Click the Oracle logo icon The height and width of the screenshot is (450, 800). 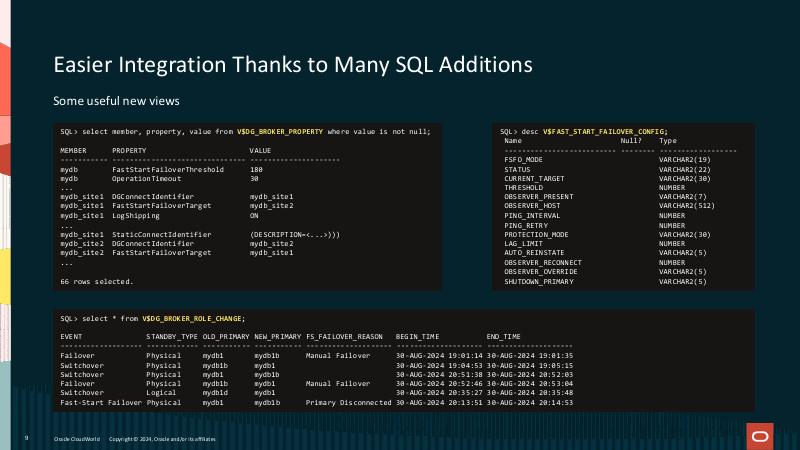click(x=760, y=436)
